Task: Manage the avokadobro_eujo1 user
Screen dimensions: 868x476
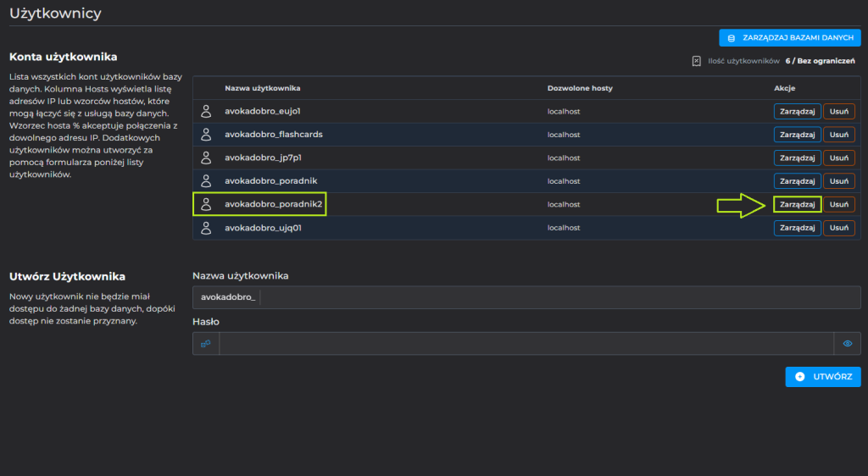Action: [797, 111]
